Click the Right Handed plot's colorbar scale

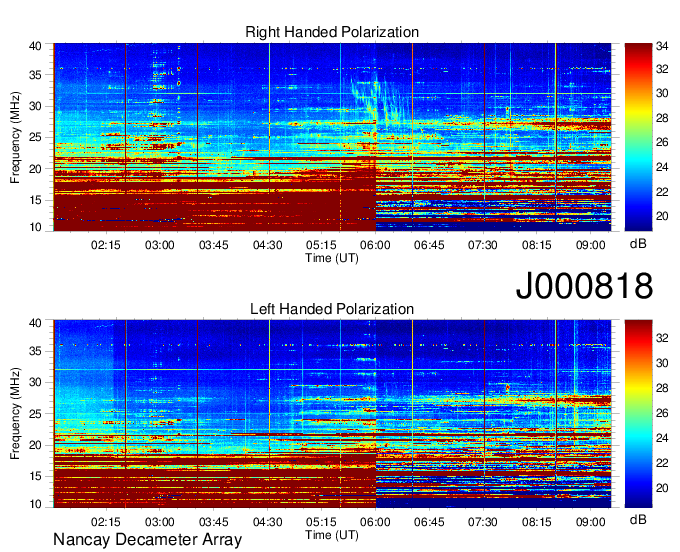[638, 137]
